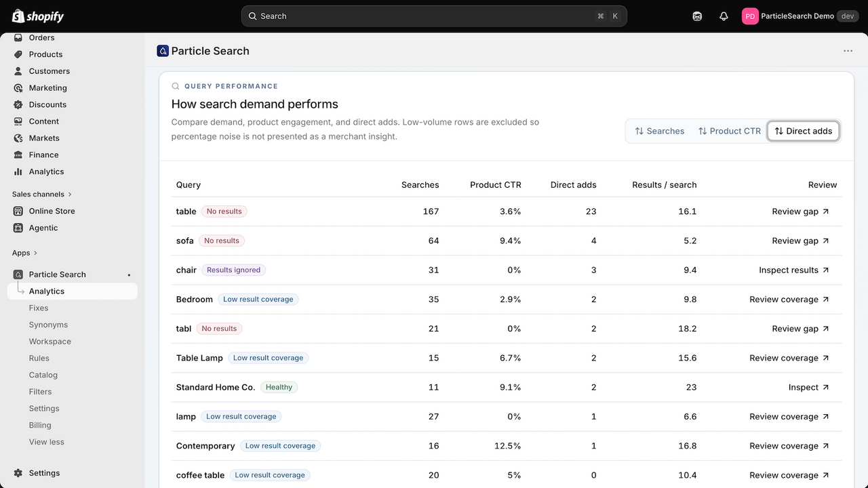The image size is (868, 488).
Task: Click the Results / search column header
Action: [x=664, y=184]
